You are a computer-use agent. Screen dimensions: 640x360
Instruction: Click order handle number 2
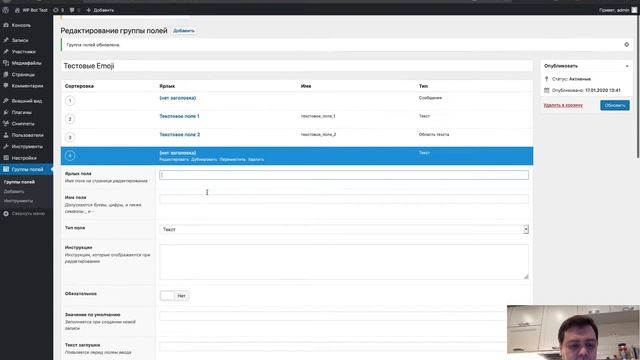[70, 119]
